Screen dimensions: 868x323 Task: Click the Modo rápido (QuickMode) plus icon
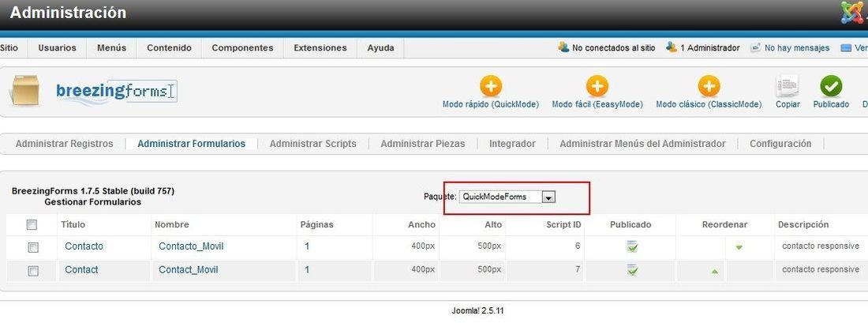(x=491, y=86)
